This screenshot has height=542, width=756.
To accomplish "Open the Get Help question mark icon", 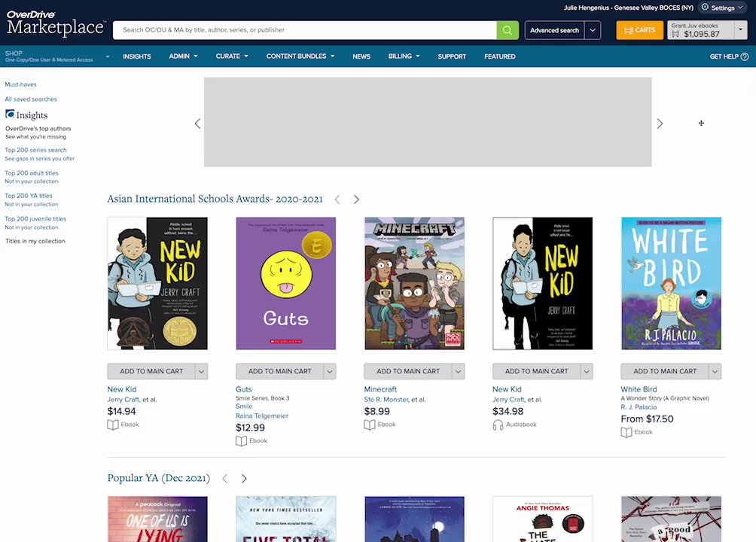I will [x=745, y=56].
